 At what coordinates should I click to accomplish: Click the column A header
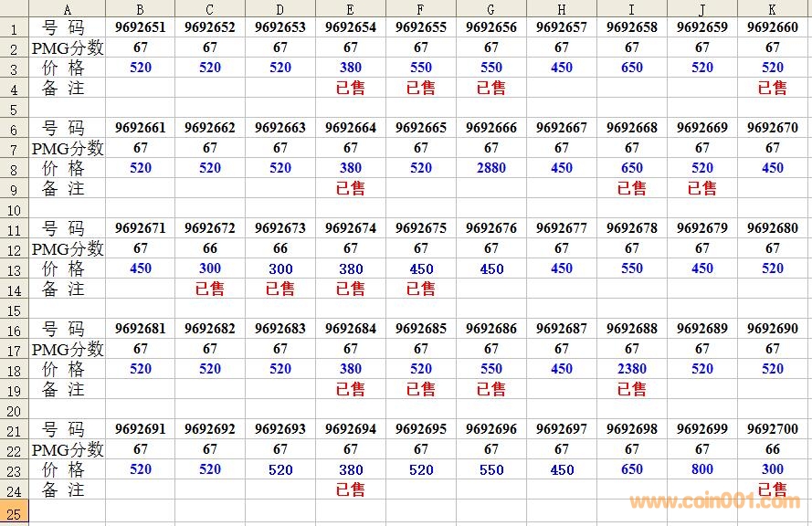(x=67, y=9)
